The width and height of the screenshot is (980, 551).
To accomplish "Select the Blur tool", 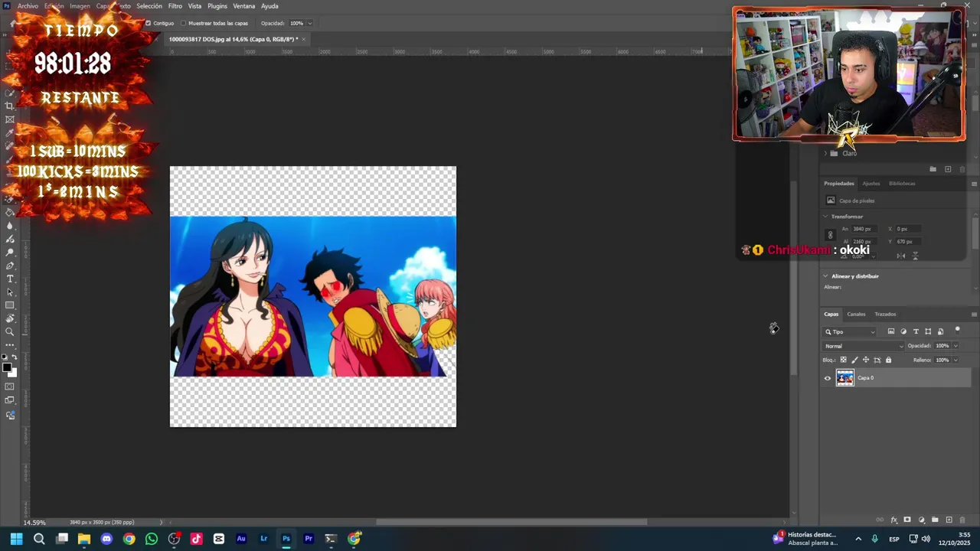I will click(x=10, y=226).
